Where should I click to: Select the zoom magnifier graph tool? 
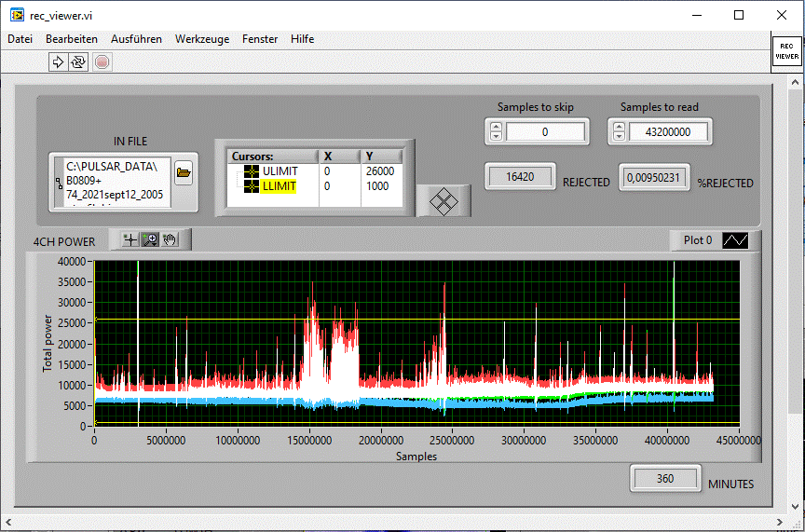click(150, 239)
